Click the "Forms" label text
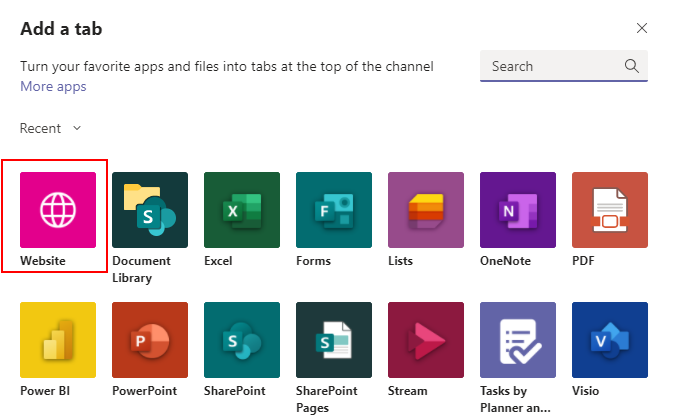 (x=313, y=261)
